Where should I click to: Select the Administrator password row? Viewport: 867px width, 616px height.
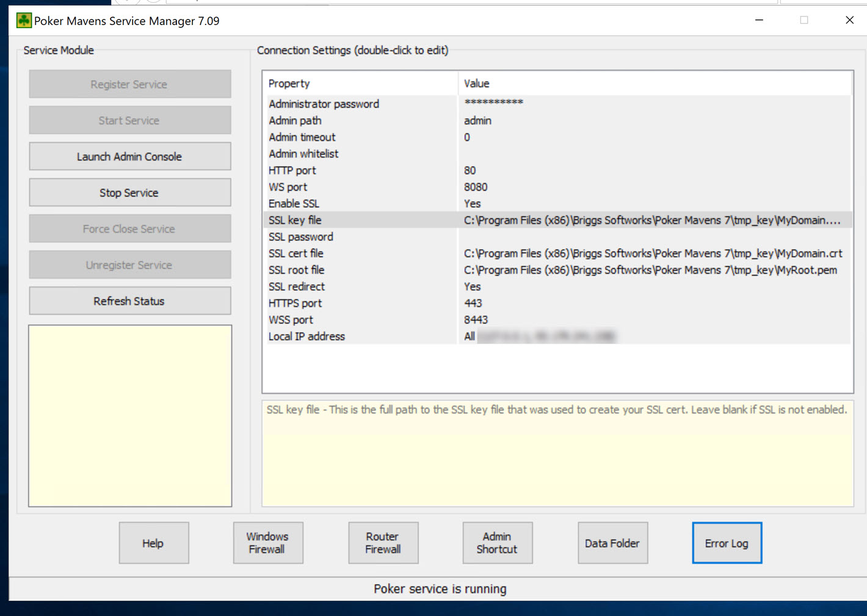pos(324,104)
